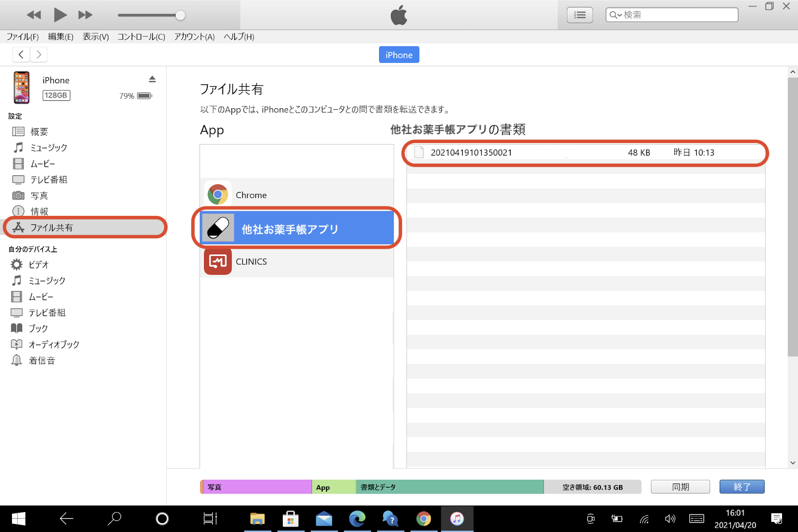798x532 pixels.
Task: Click the 検索 search field
Action: pos(678,15)
